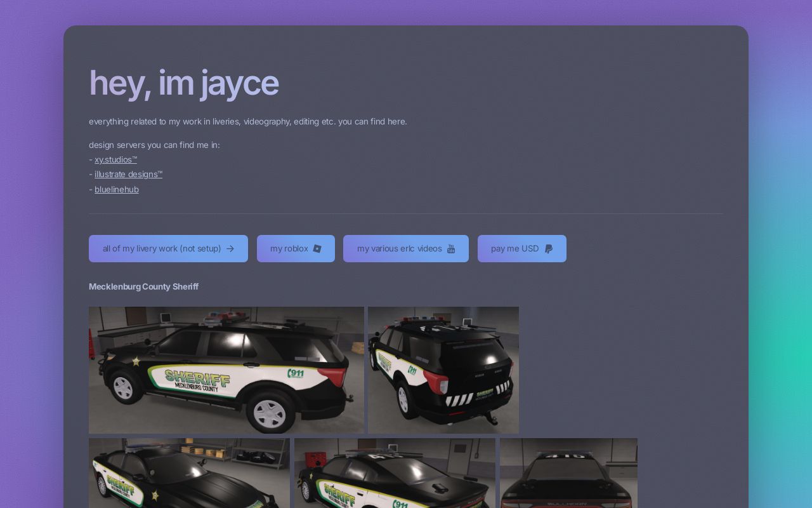Click the pay me USD button
Screen dimensions: 812x508
click(x=521, y=248)
